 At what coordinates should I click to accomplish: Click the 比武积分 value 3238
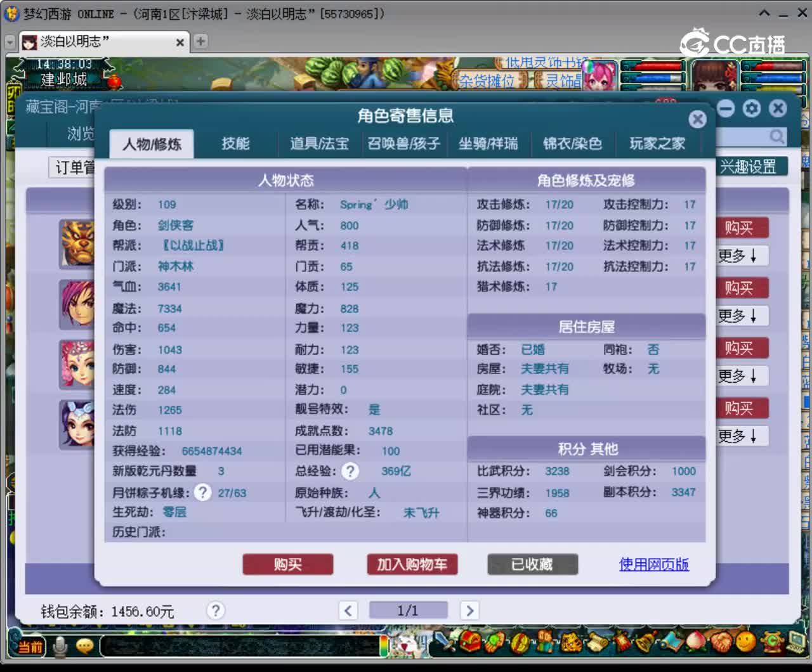(x=557, y=471)
